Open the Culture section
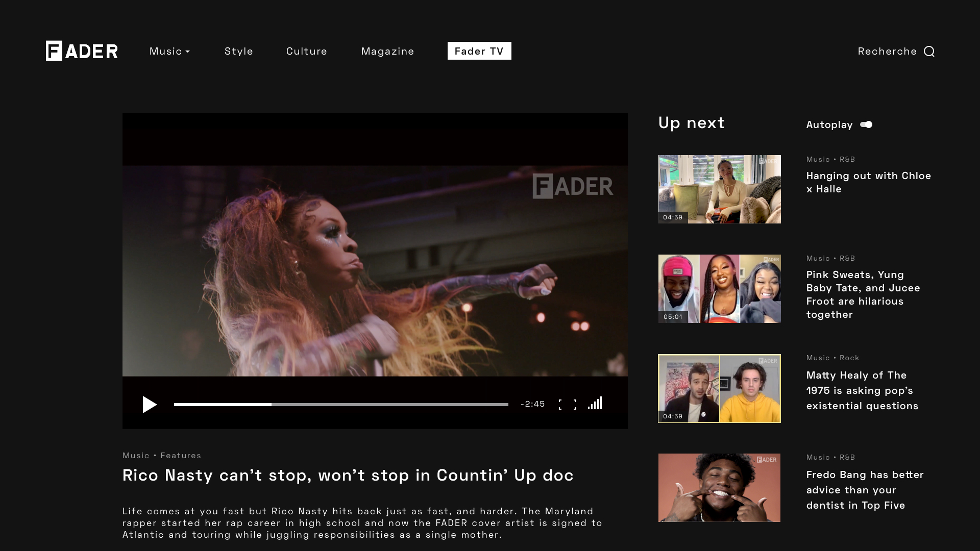980x551 pixels. (306, 51)
